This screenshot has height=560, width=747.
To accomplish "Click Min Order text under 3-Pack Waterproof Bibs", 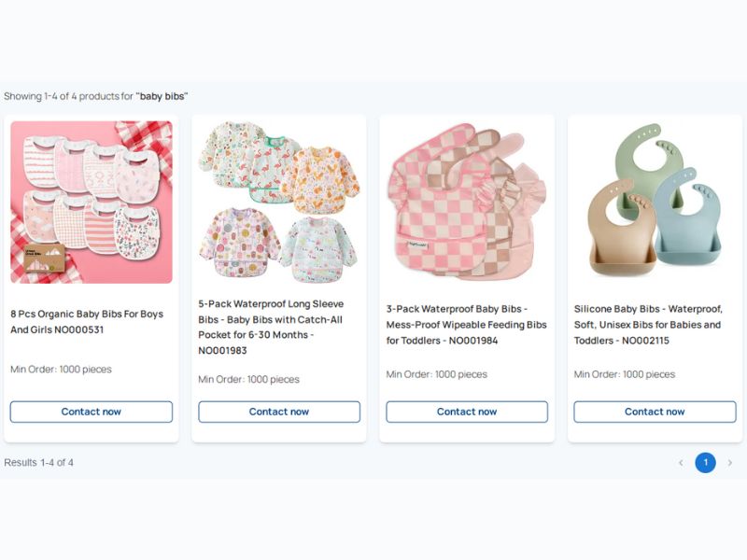I will 437,374.
